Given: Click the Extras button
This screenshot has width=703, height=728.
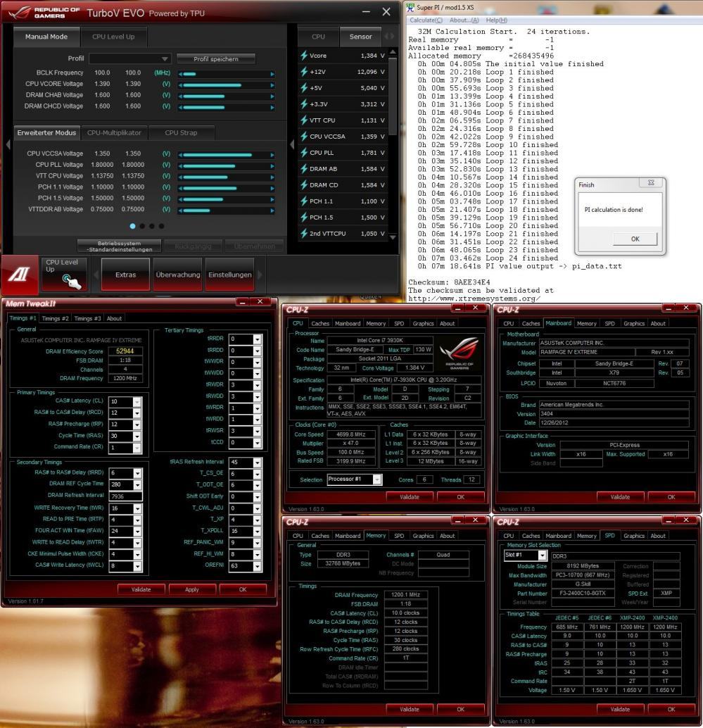Looking at the screenshot, I should pos(125,275).
